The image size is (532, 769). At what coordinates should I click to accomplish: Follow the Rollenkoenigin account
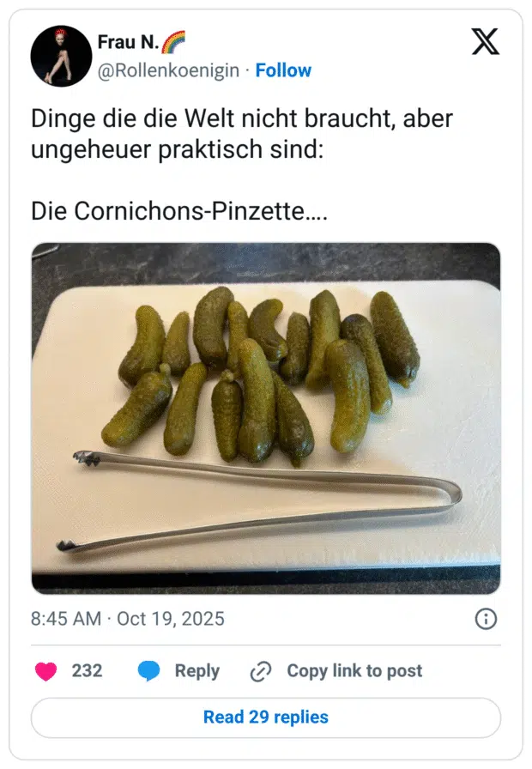283,70
